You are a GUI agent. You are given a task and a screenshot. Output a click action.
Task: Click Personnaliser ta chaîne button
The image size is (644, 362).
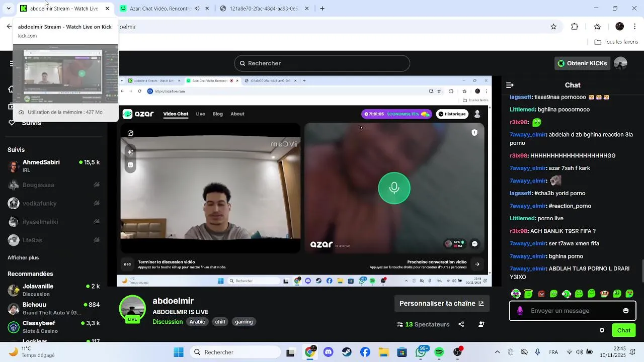coord(442,303)
